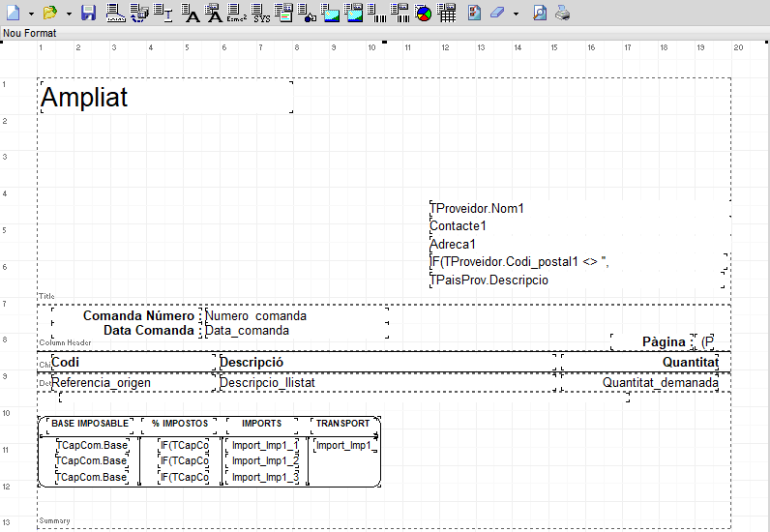This screenshot has width=770, height=532.
Task: Select the database barcode tool
Action: pos(400,13)
